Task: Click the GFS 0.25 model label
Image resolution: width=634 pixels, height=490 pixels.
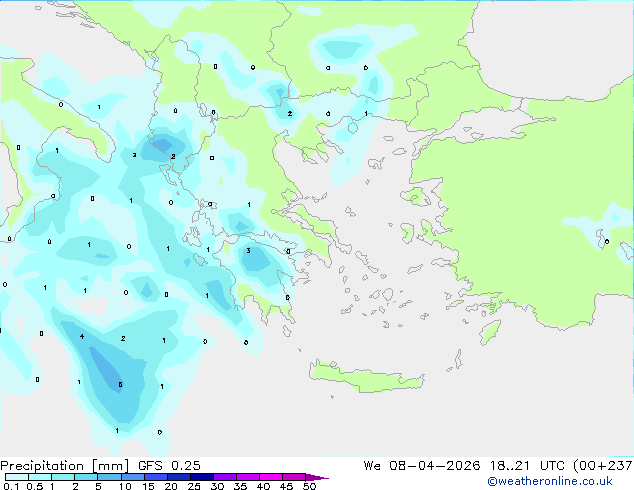Action: [169, 466]
